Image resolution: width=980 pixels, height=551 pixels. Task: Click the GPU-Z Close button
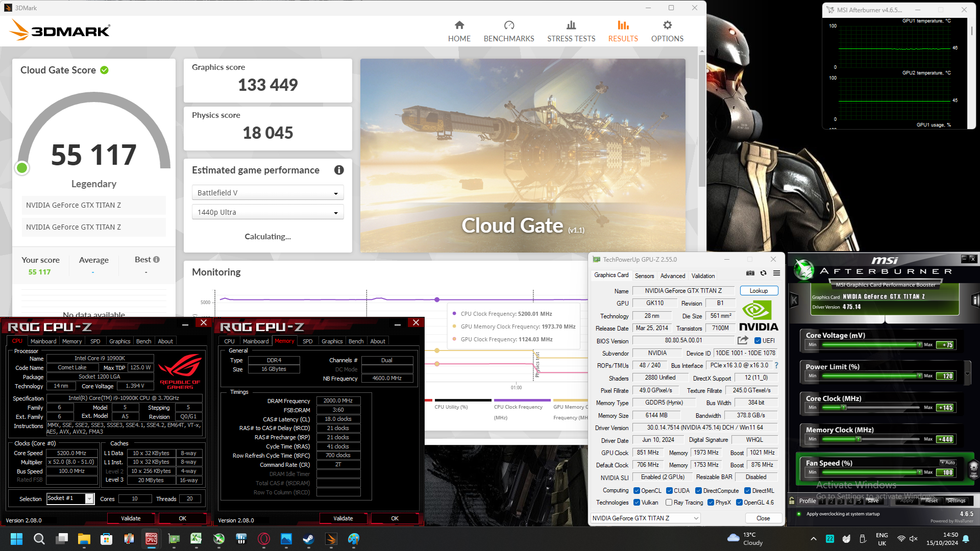pyautogui.click(x=763, y=518)
